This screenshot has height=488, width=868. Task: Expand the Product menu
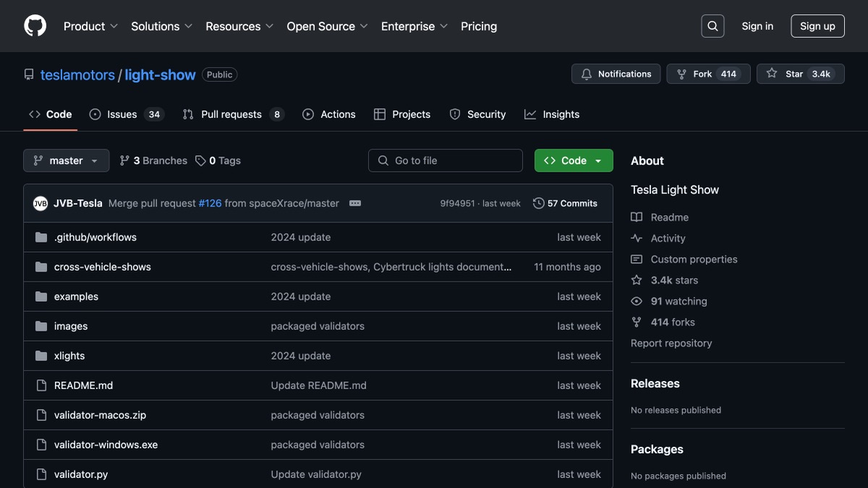pos(90,26)
